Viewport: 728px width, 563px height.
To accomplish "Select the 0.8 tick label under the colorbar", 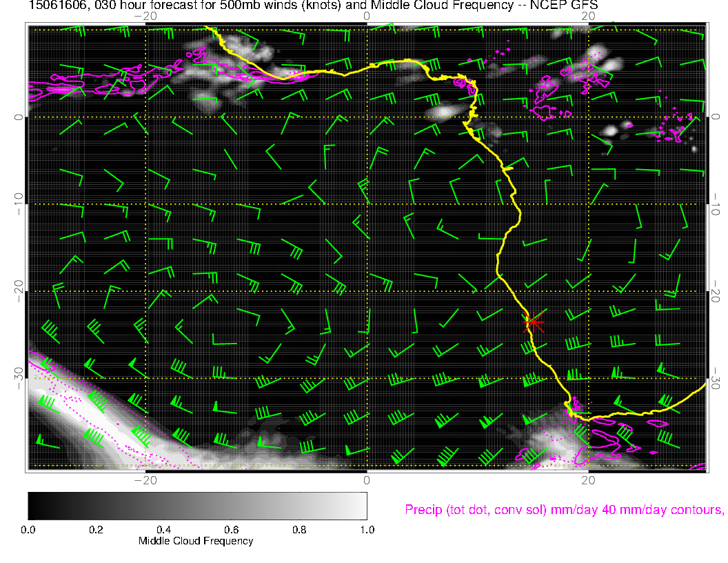I will tap(299, 530).
